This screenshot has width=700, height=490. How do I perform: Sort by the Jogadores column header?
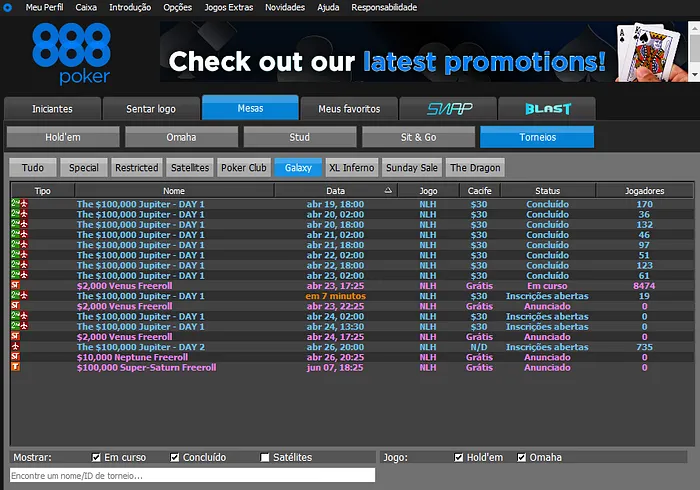pyautogui.click(x=644, y=191)
